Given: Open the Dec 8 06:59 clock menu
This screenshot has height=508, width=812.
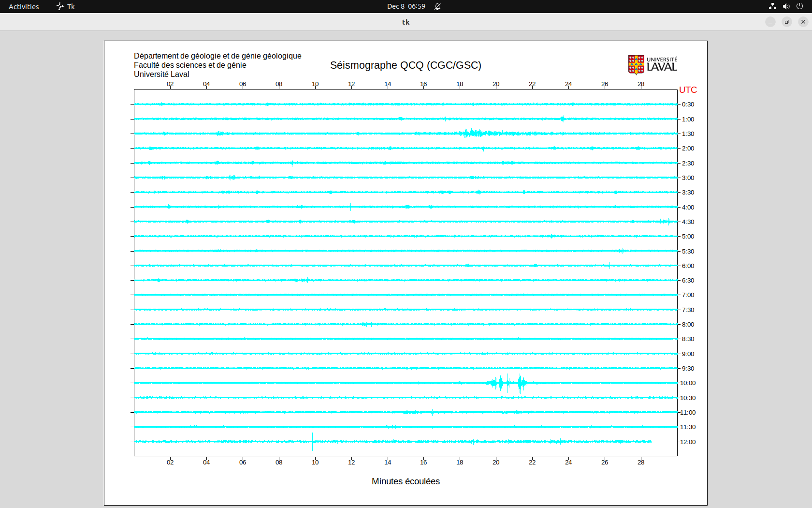Looking at the screenshot, I should (406, 6).
